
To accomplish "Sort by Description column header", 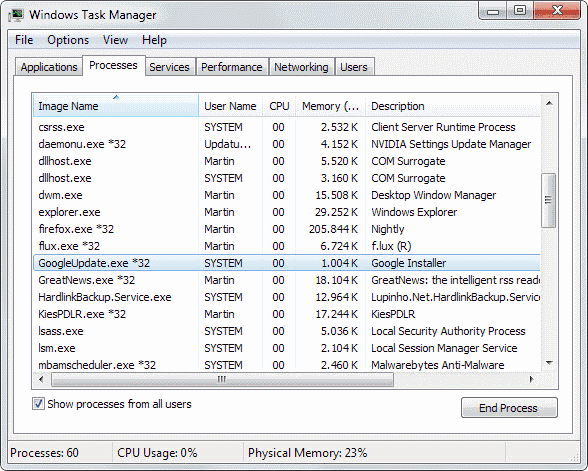I will [x=453, y=106].
